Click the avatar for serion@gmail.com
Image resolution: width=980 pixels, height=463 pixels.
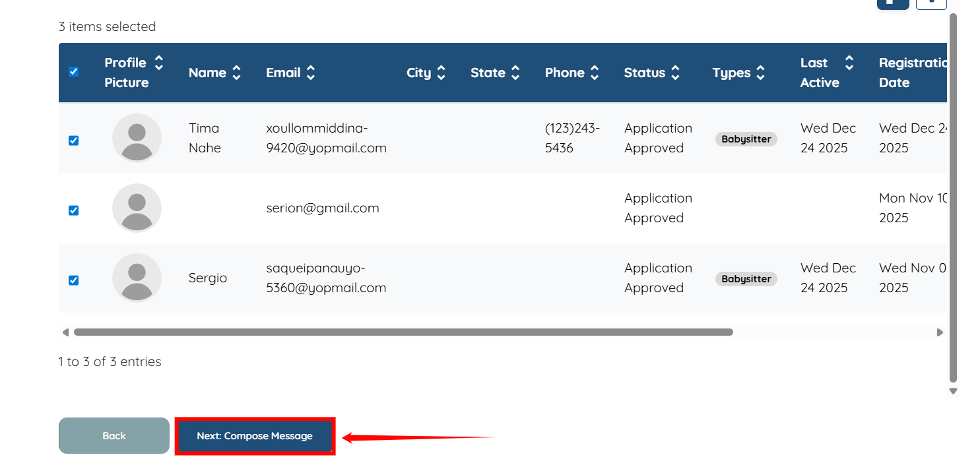click(x=137, y=208)
